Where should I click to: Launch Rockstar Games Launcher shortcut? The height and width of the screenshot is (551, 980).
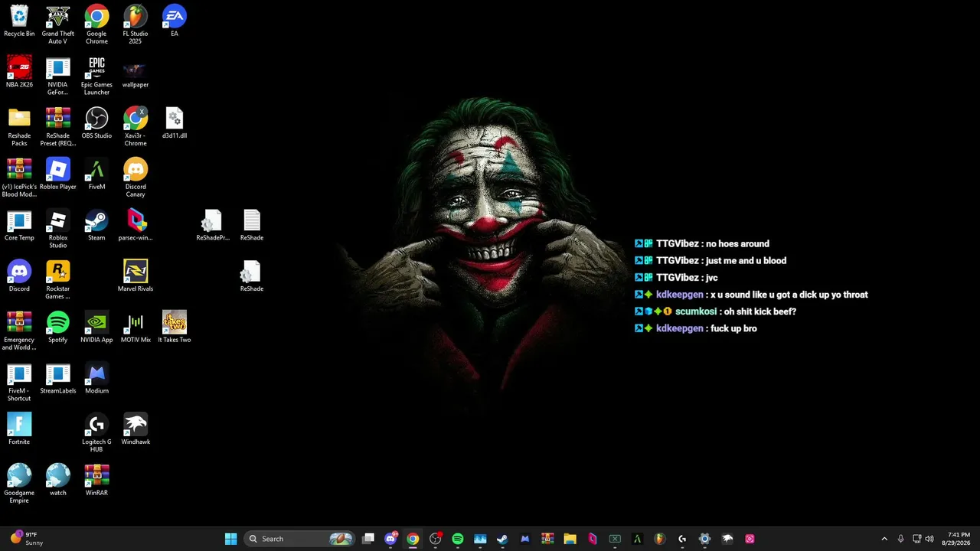pyautogui.click(x=58, y=280)
